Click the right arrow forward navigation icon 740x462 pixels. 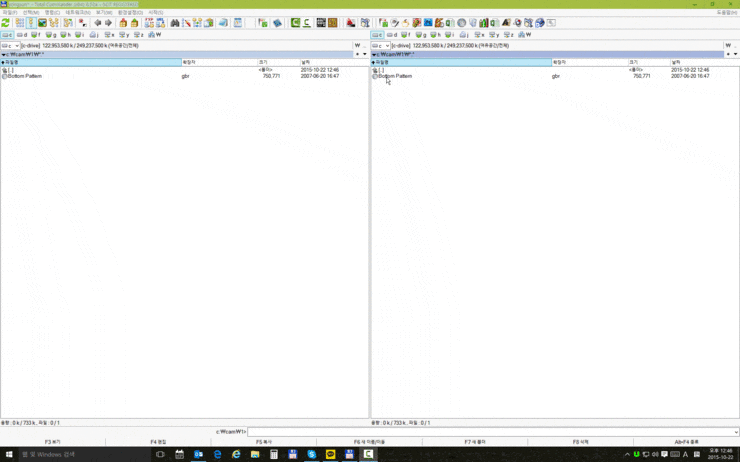pos(108,22)
